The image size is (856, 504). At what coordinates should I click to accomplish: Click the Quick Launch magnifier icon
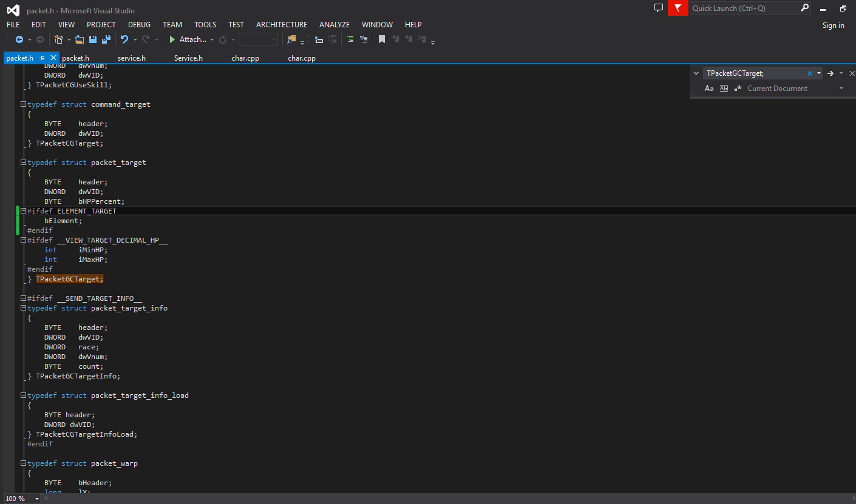point(804,8)
